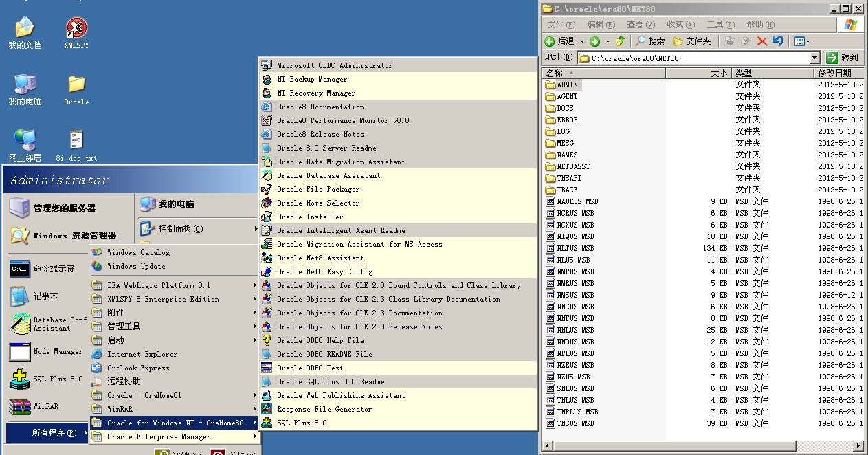Launch NT Backup Manager

[398, 79]
